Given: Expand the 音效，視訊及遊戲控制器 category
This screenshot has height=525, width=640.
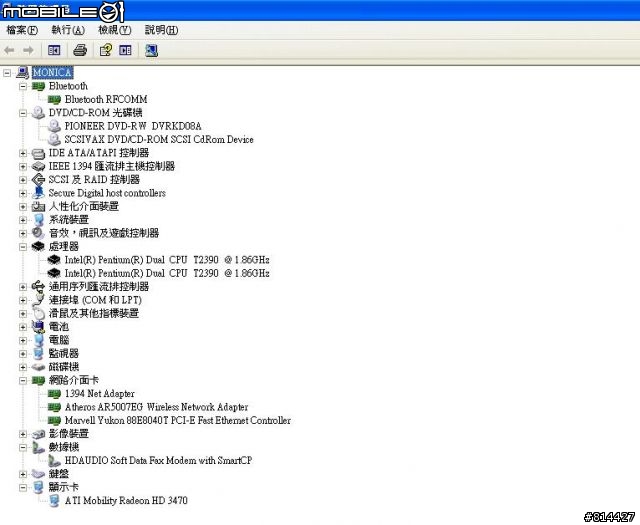Looking at the screenshot, I should [x=23, y=234].
